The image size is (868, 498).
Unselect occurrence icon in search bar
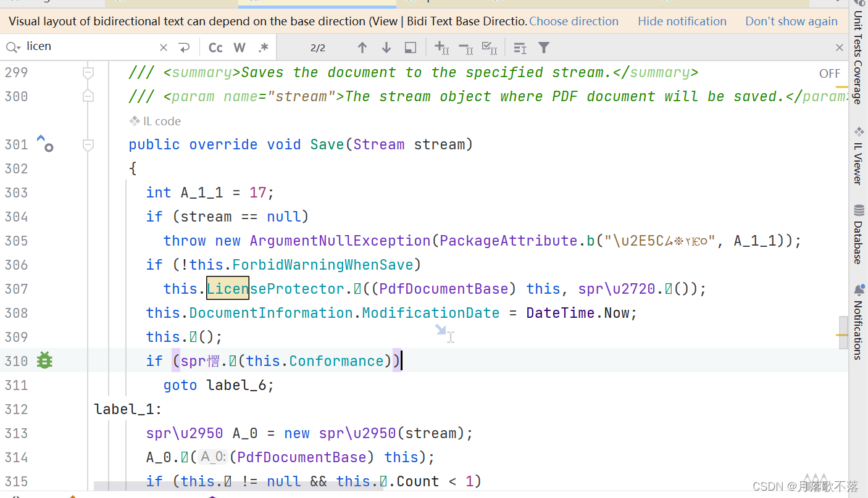466,48
